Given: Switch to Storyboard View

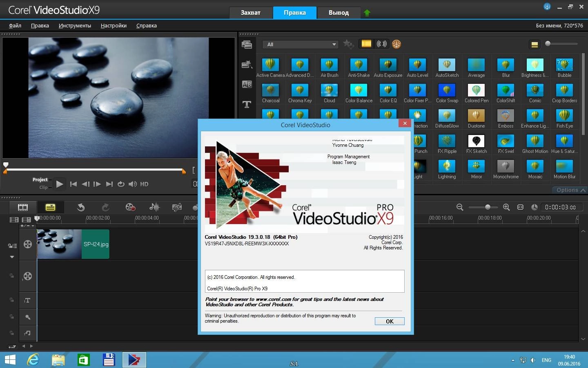Looking at the screenshot, I should coord(23,207).
